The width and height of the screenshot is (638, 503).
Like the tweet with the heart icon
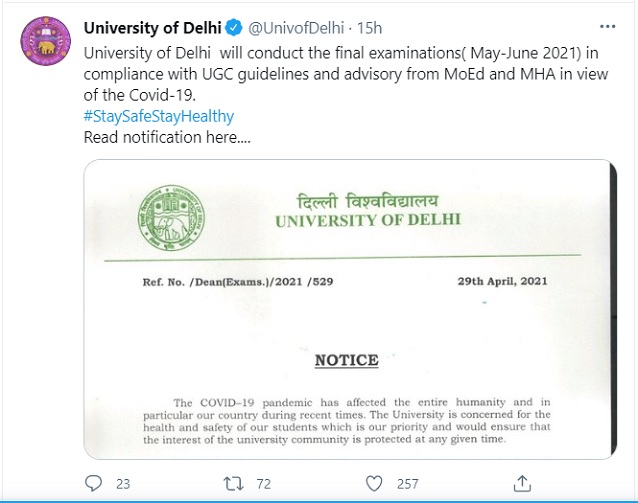[x=374, y=484]
